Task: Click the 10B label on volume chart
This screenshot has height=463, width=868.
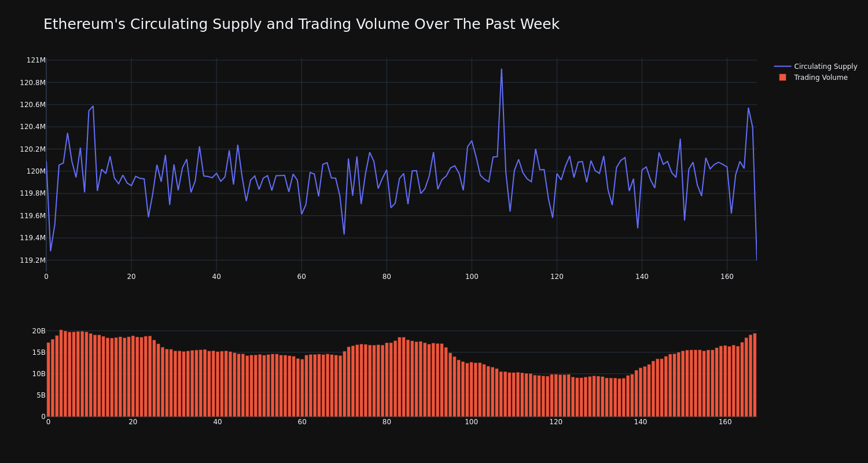Action: (x=39, y=374)
